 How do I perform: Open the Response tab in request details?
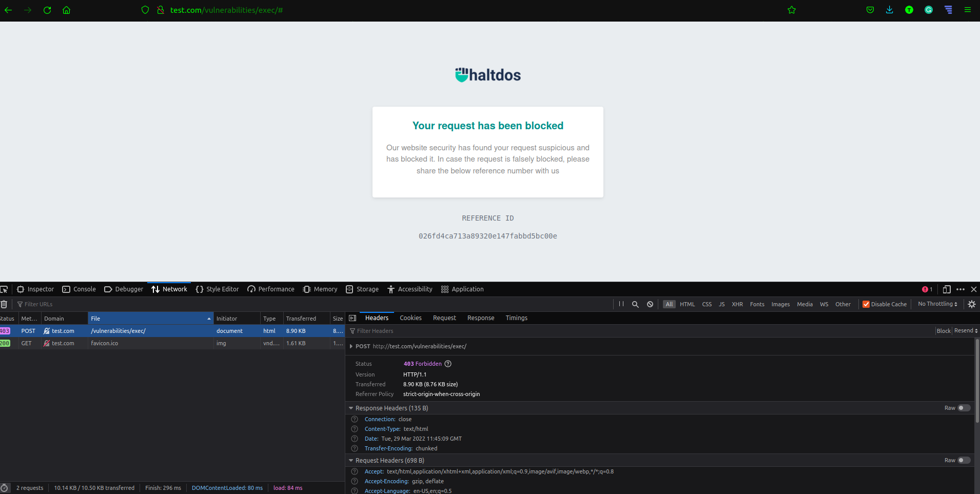[481, 318]
